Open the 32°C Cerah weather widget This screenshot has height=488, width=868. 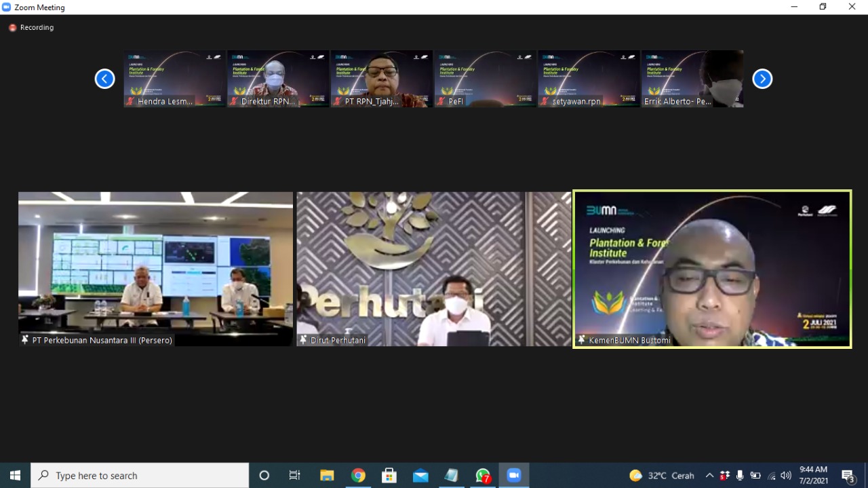[x=661, y=475]
